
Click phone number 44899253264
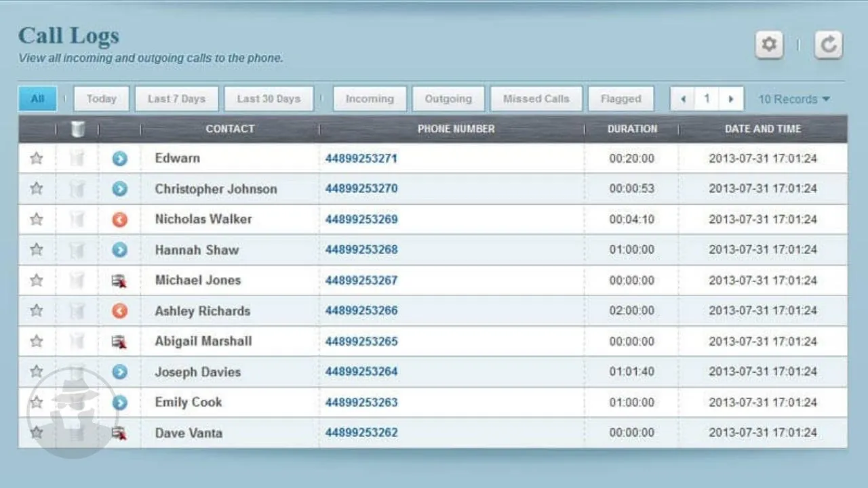pos(361,371)
